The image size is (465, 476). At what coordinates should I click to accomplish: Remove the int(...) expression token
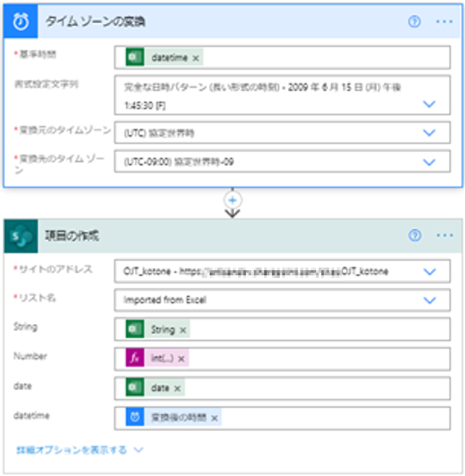(x=181, y=359)
